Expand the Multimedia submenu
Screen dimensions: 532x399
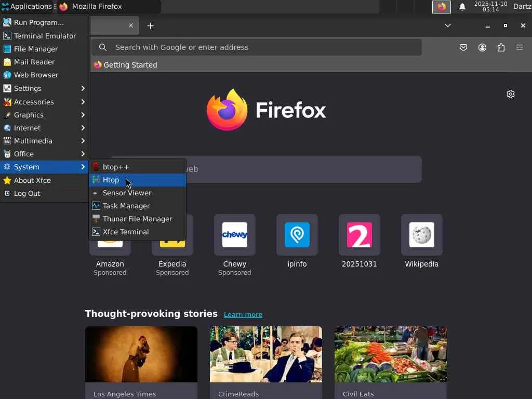(x=45, y=141)
